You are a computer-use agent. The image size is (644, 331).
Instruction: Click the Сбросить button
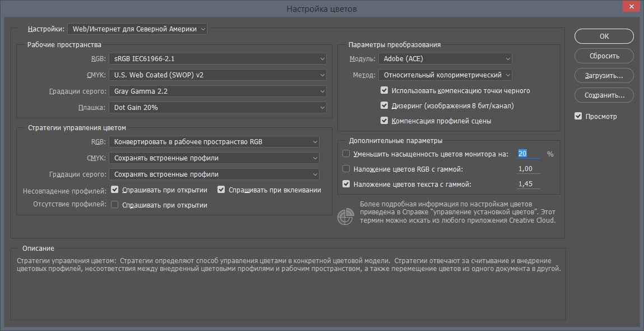pyautogui.click(x=604, y=56)
